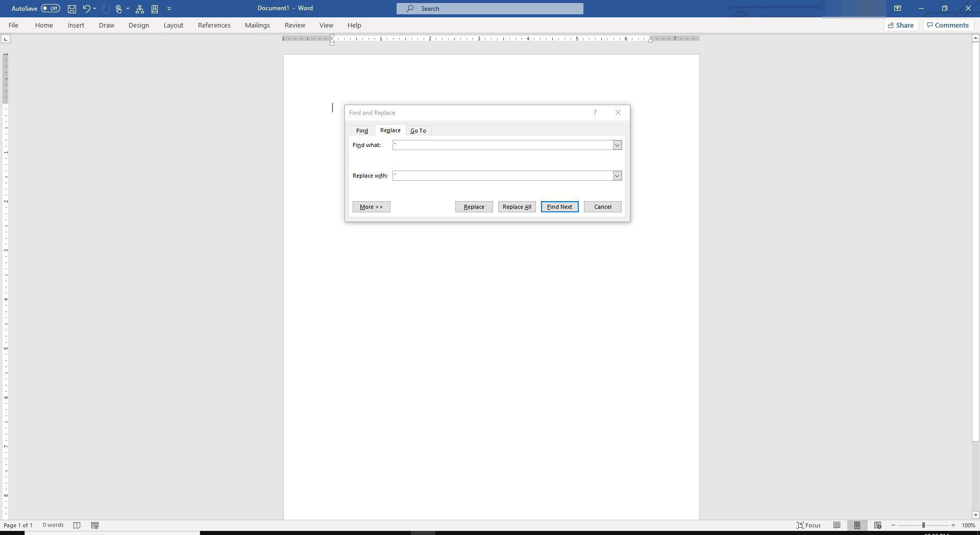Open the Layout ribbon tab
The width and height of the screenshot is (980, 535).
tap(174, 25)
